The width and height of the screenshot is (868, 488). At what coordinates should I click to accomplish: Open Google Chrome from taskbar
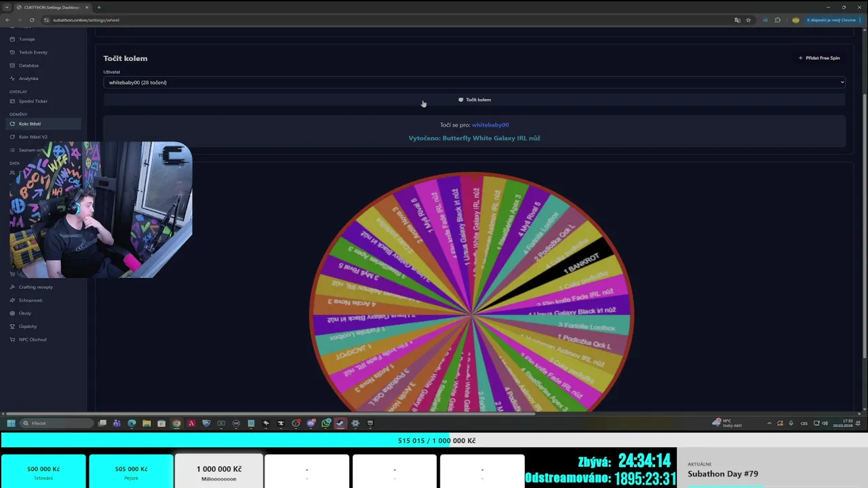(176, 423)
